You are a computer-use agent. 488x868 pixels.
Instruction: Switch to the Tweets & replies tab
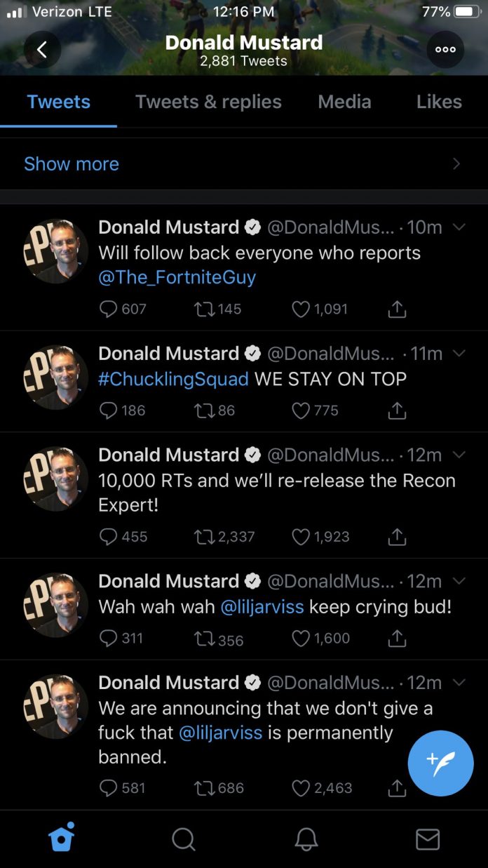click(x=208, y=102)
